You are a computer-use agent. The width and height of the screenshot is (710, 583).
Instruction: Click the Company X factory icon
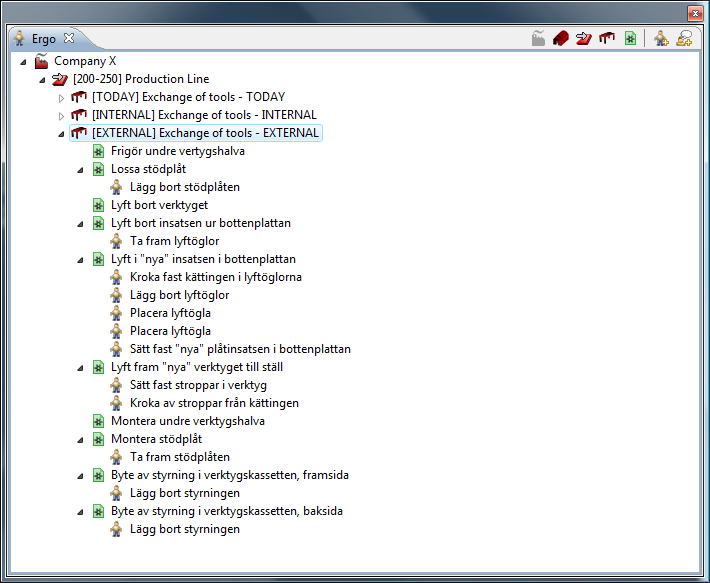pos(42,61)
